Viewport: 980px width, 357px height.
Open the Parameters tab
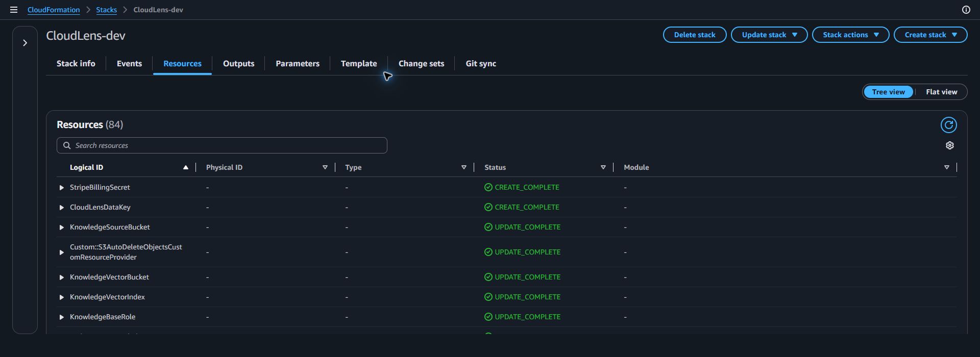tap(298, 64)
